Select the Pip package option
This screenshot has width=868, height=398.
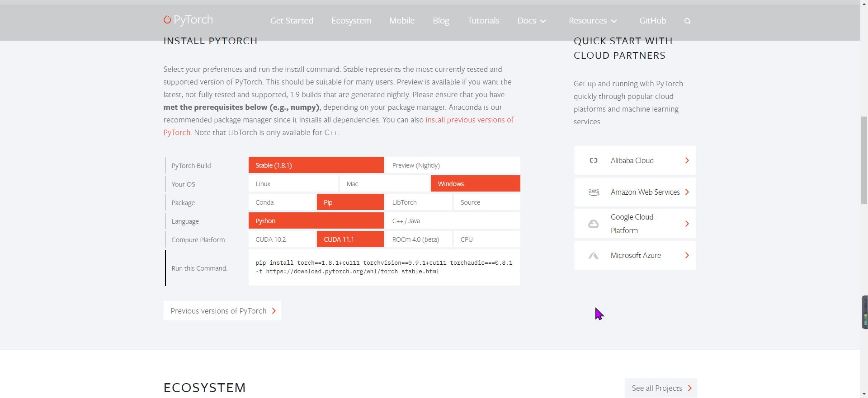coord(350,202)
